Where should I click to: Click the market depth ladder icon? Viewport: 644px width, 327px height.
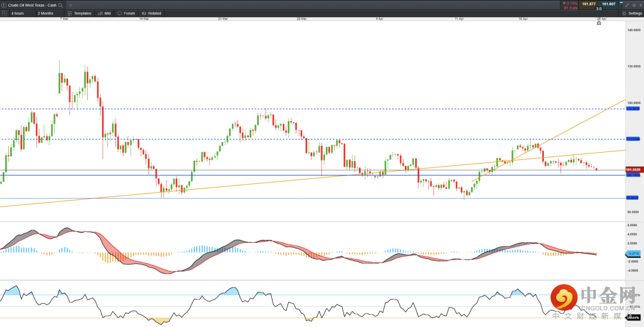pyautogui.click(x=621, y=5)
